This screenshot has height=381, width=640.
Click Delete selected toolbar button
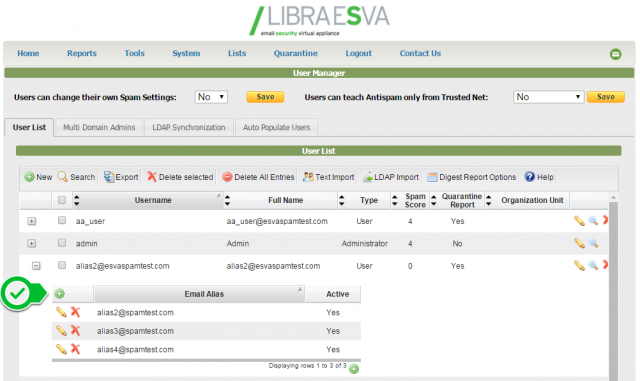point(180,177)
